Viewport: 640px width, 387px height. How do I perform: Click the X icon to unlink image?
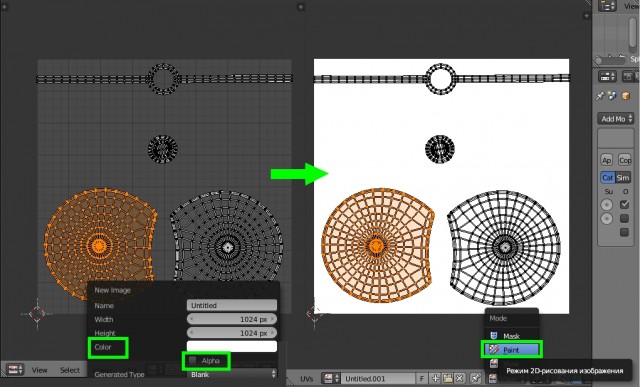click(x=460, y=378)
